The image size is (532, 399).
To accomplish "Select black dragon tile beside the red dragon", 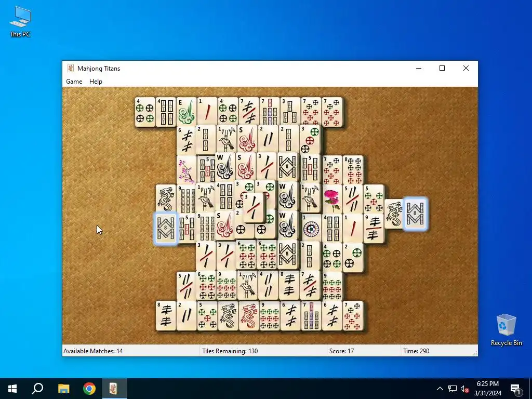I will coord(228,316).
